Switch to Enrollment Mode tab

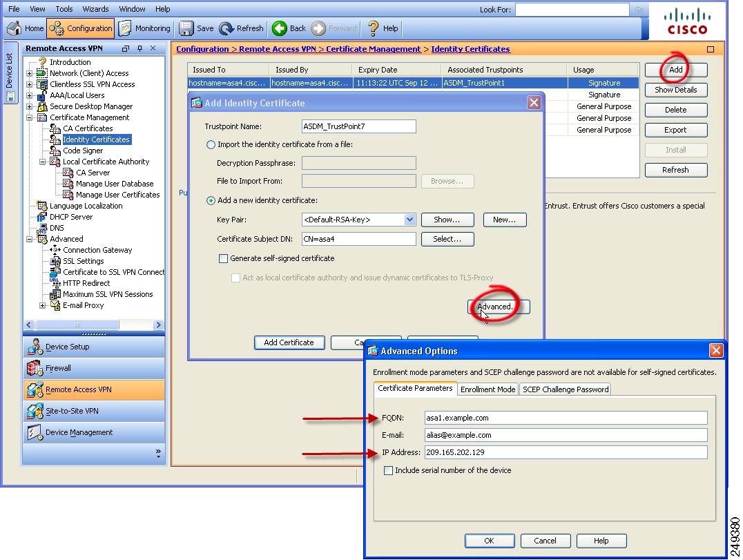coord(488,389)
